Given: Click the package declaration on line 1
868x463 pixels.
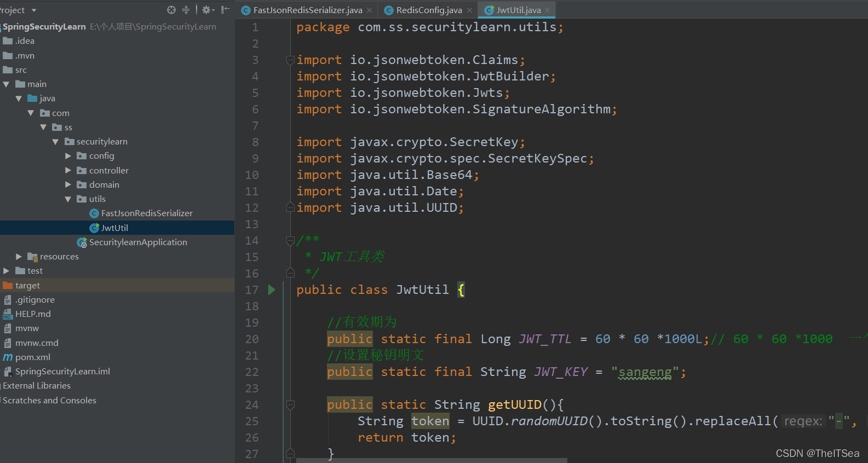Looking at the screenshot, I should click(430, 27).
